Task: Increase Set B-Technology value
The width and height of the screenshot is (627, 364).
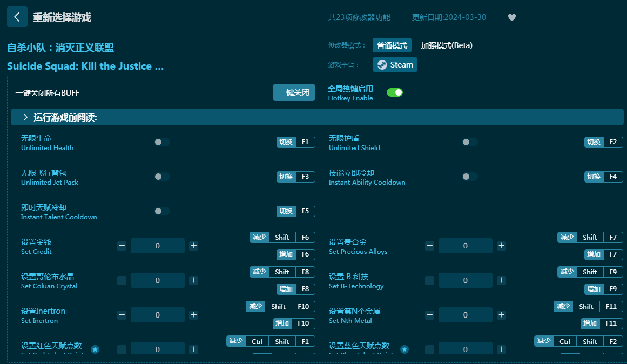Action: coord(502,280)
